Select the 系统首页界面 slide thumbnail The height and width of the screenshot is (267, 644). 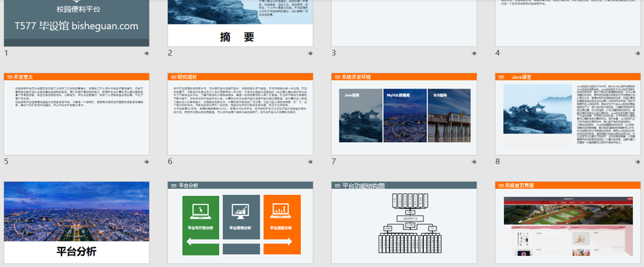pos(568,223)
